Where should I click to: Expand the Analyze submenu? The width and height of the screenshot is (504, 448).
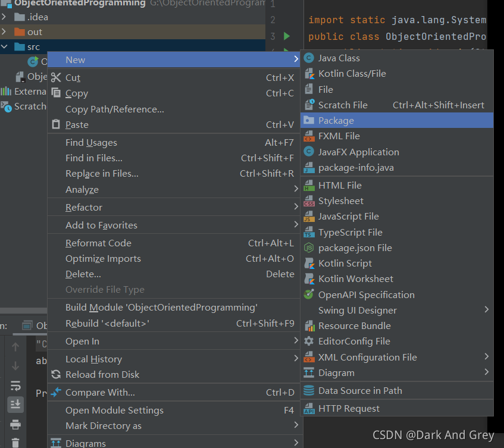point(174,190)
